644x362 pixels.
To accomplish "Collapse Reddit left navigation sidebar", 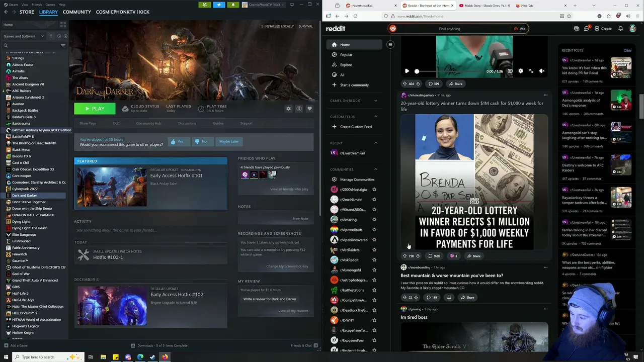I will (x=390, y=45).
